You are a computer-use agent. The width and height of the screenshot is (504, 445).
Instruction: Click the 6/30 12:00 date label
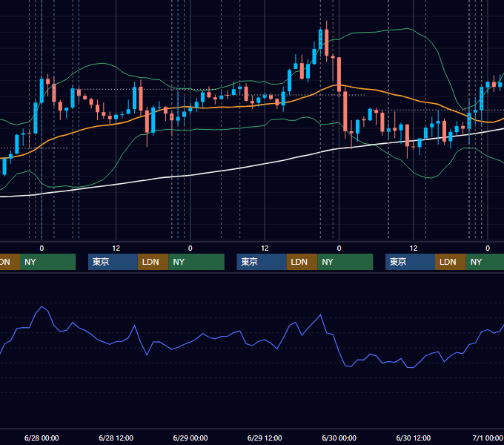tap(414, 438)
